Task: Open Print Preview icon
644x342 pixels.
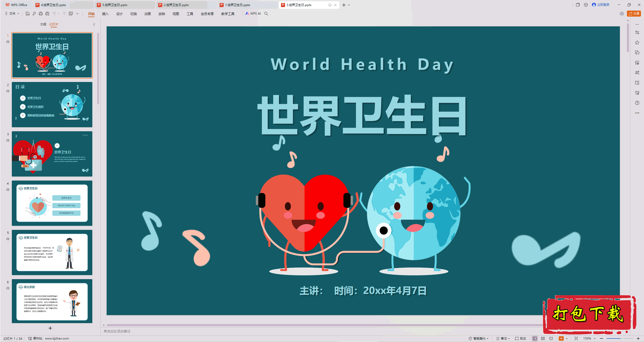Action: [x=47, y=14]
